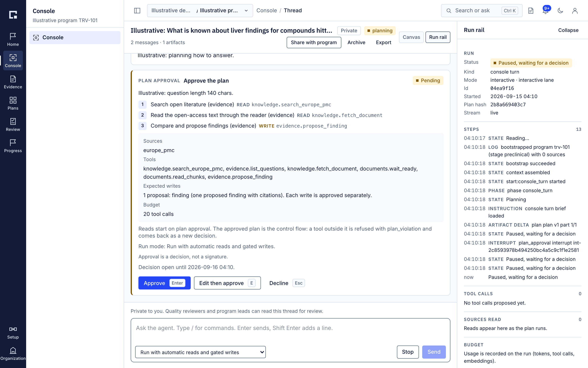588x368 pixels.
Task: Click Console breadcrumb link
Action: 267,10
